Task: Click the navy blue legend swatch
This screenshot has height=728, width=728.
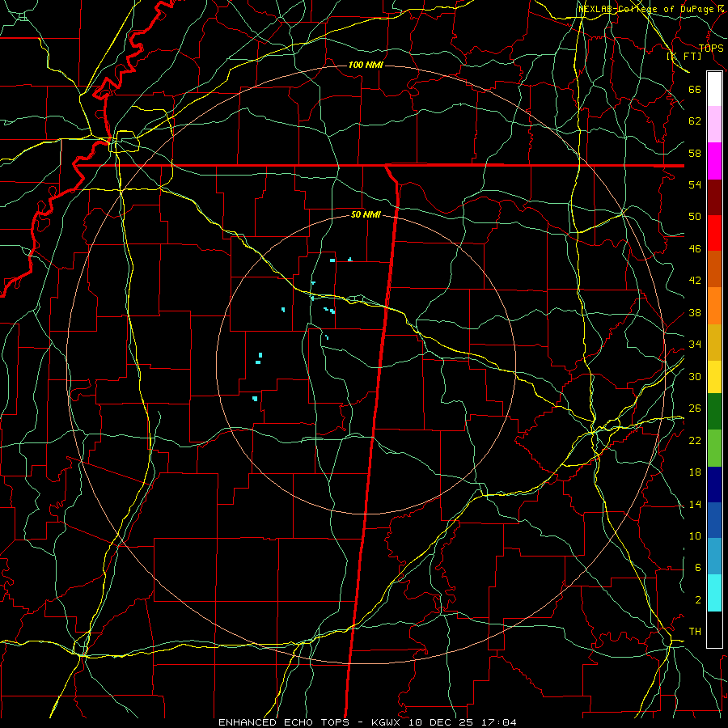Action: (714, 485)
